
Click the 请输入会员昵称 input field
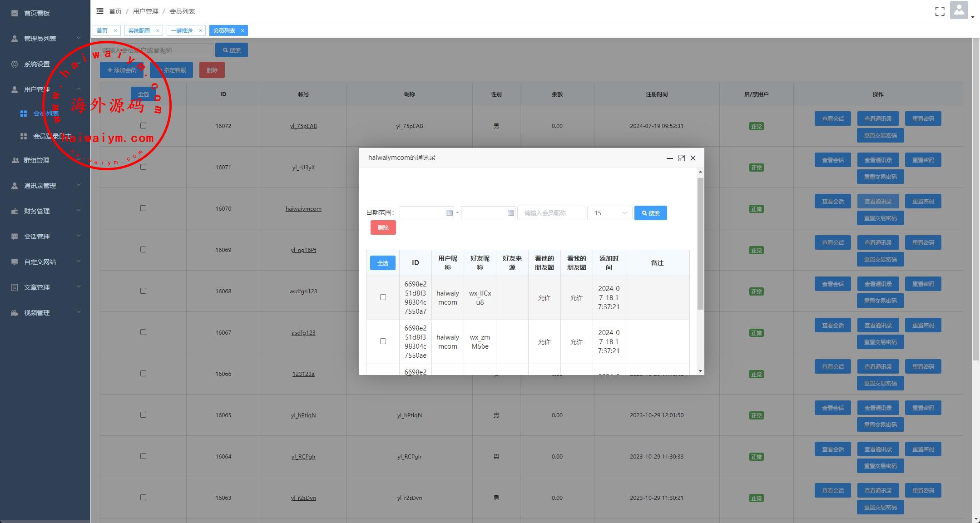[x=551, y=213]
